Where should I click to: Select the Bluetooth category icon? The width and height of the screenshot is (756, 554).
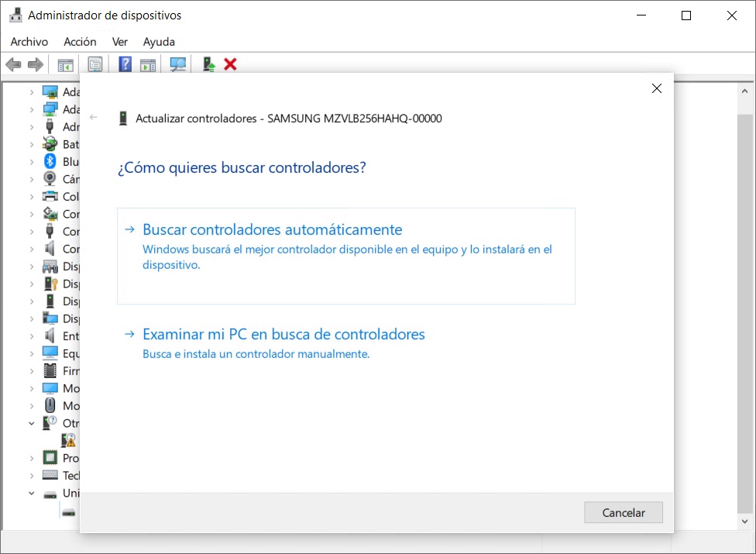pos(50,161)
